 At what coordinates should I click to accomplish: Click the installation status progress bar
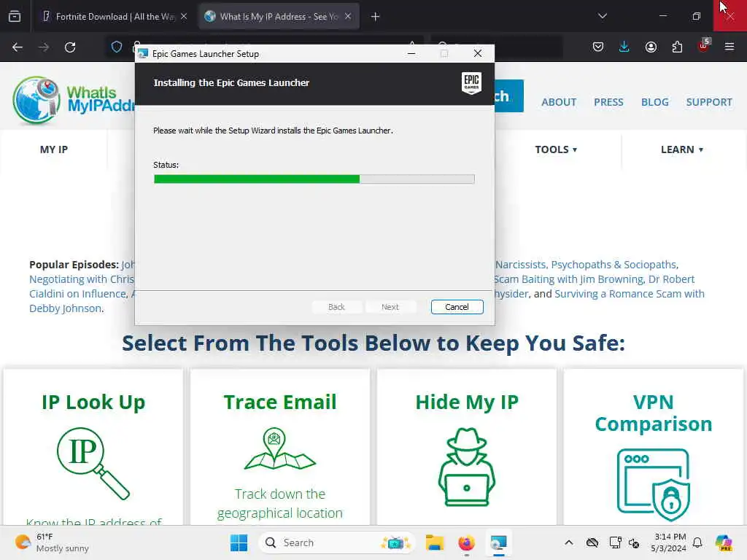[x=314, y=179]
